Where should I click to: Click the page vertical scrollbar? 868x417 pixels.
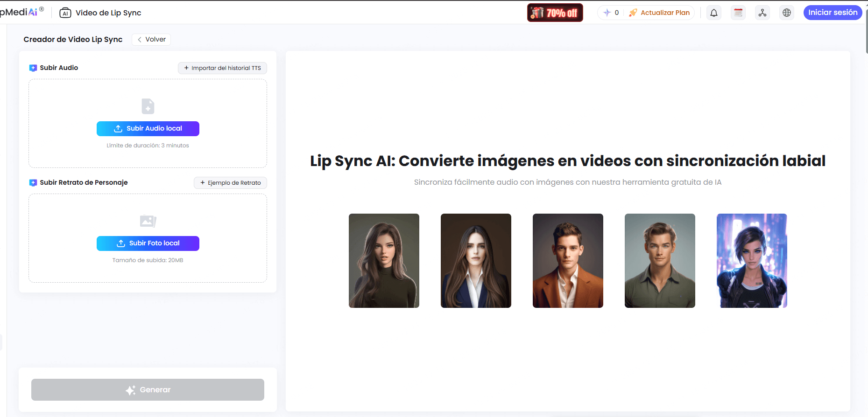click(866, 33)
